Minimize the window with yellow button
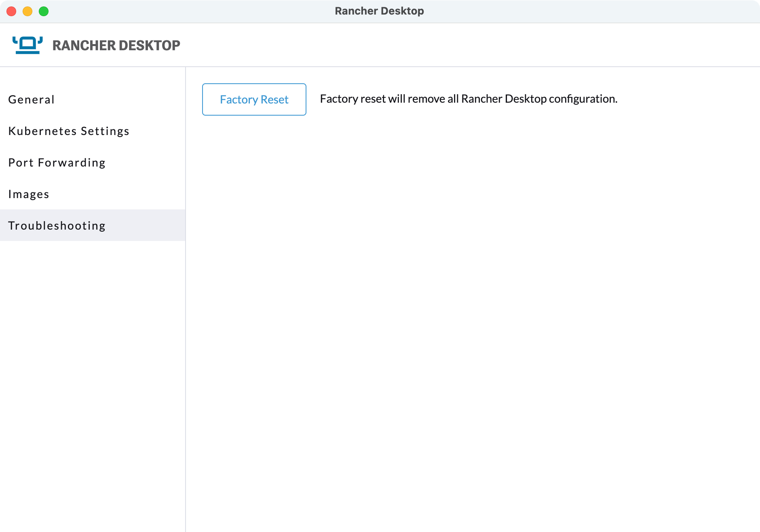This screenshot has height=532, width=760. pyautogui.click(x=27, y=11)
